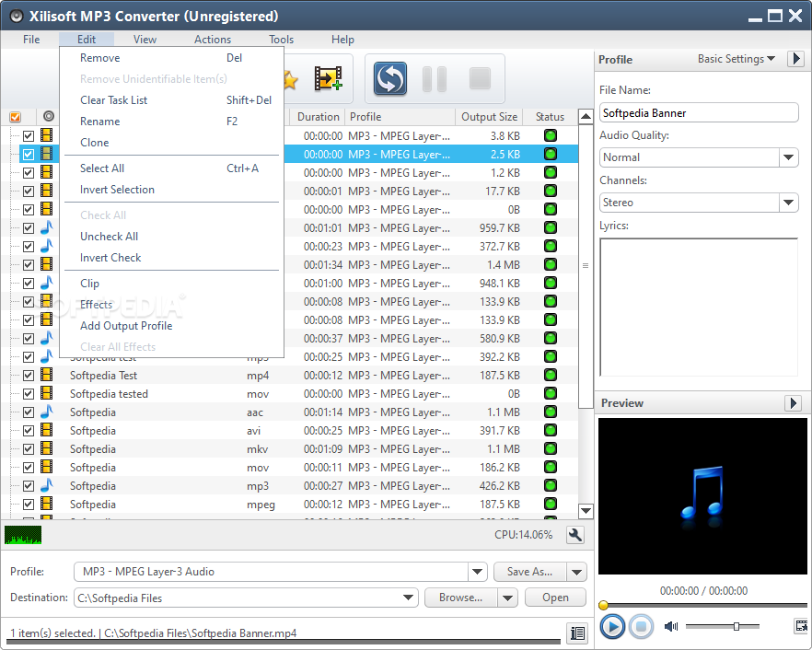Click the Add Output Profile filmstrip icon
812x650 pixels.
click(x=328, y=79)
